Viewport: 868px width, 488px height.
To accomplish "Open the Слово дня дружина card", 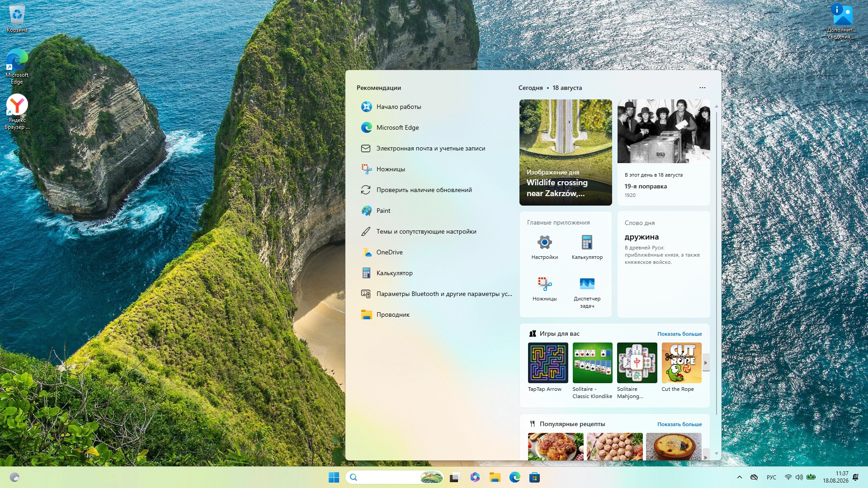I will (x=664, y=264).
